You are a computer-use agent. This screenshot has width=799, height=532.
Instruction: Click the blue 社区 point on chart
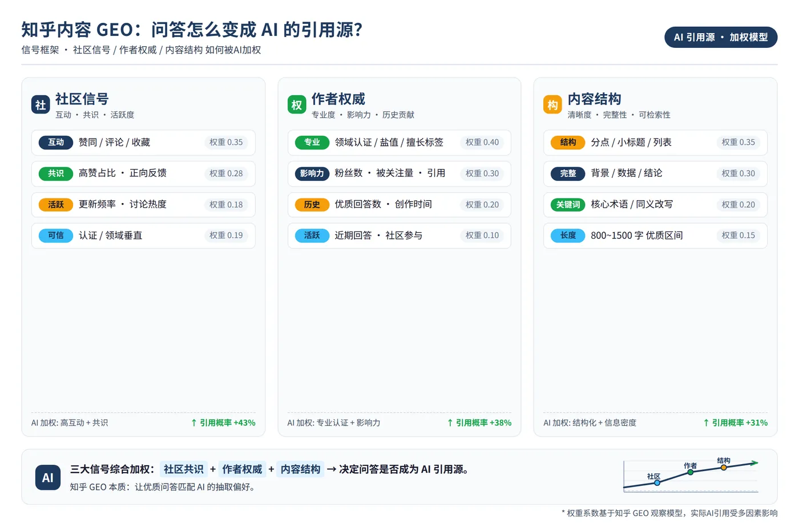(657, 482)
